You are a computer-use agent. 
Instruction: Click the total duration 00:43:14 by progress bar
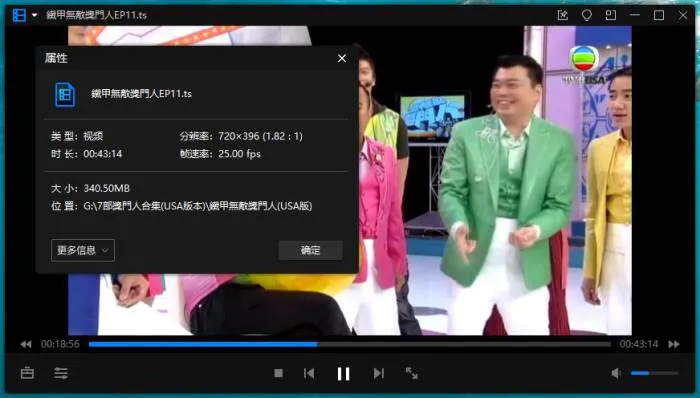(x=639, y=344)
